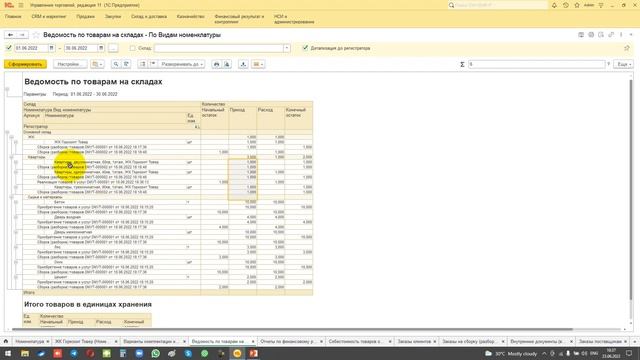Image resolution: width=640 pixels, height=360 pixels.
Task: Open the Продажи section
Action: click(85, 17)
